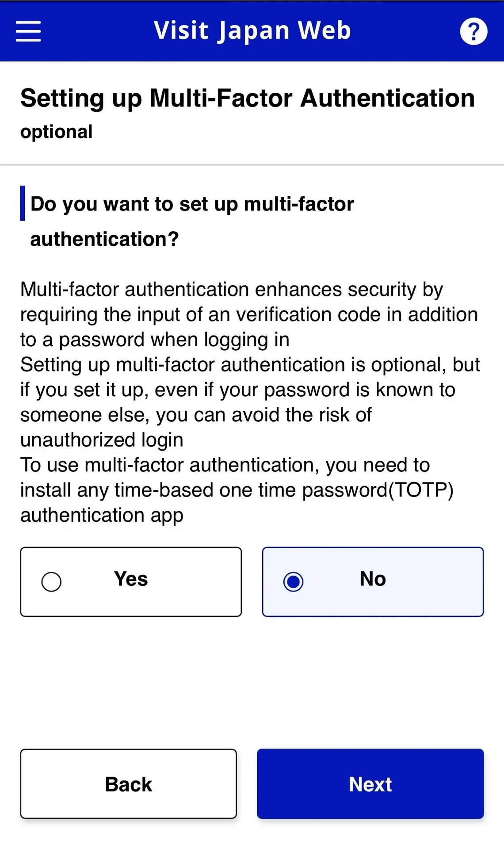Click the blue accent bar beside the question
This screenshot has height=849, width=504.
tap(23, 203)
